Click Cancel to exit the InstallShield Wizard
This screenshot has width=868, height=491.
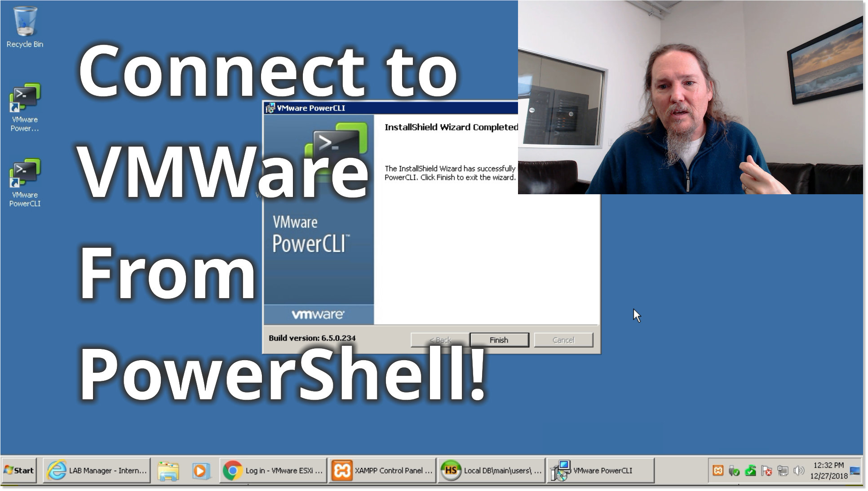pos(563,340)
